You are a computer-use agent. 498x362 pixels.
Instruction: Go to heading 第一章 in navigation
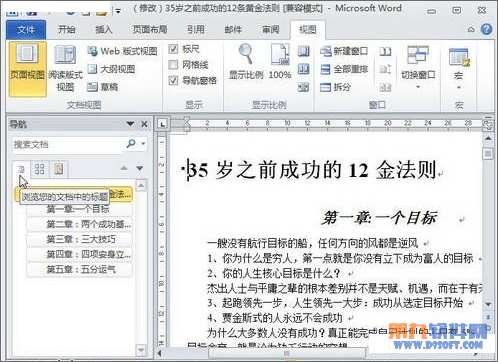click(x=79, y=209)
